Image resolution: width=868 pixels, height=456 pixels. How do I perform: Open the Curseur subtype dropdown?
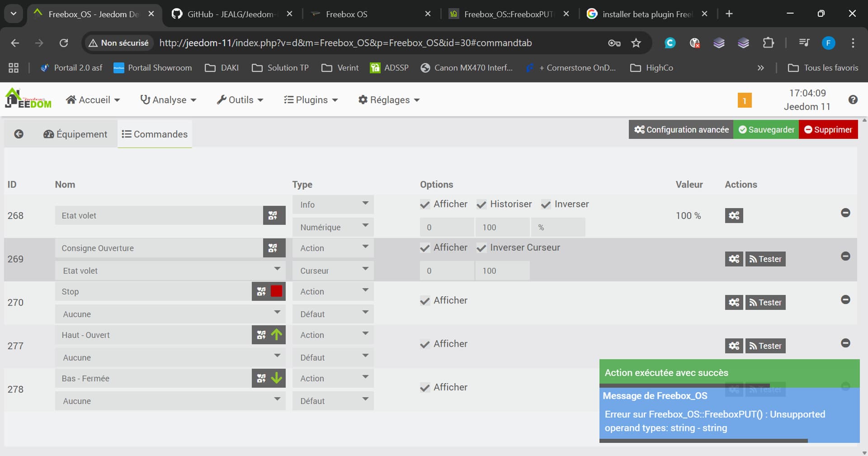pyautogui.click(x=333, y=271)
